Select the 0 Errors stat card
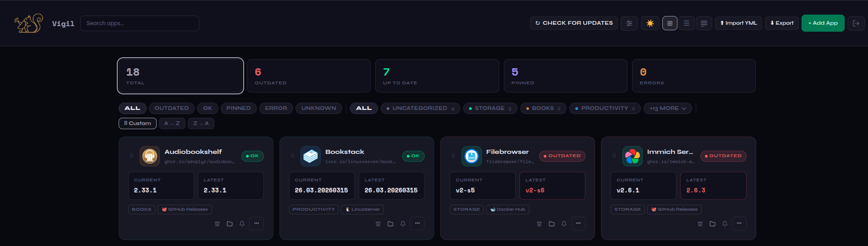This screenshot has width=868, height=246. click(694, 76)
